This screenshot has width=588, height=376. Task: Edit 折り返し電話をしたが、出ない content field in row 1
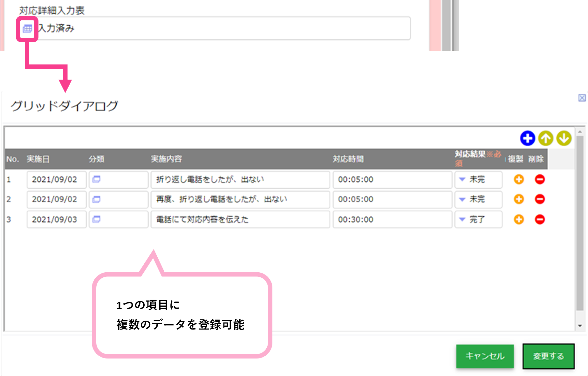[x=240, y=179]
